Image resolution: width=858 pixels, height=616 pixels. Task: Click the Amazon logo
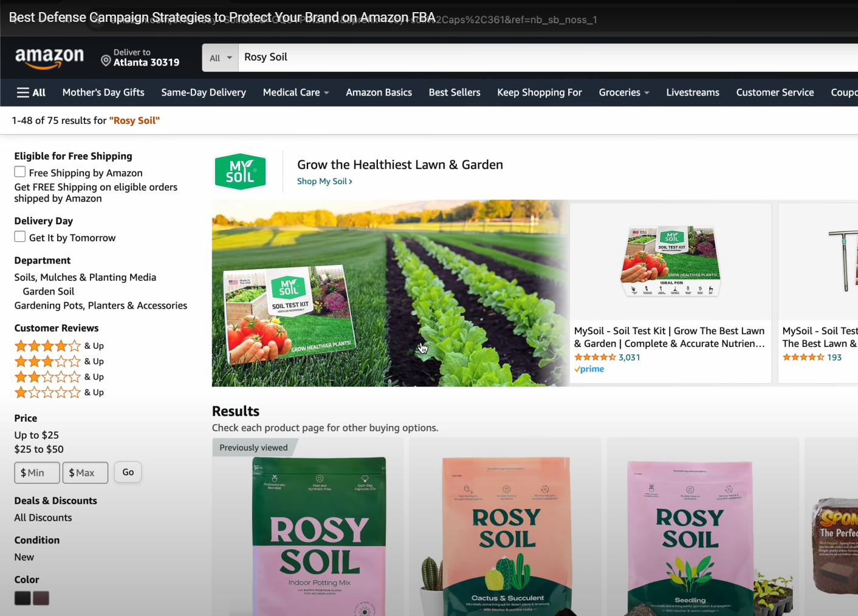(49, 58)
